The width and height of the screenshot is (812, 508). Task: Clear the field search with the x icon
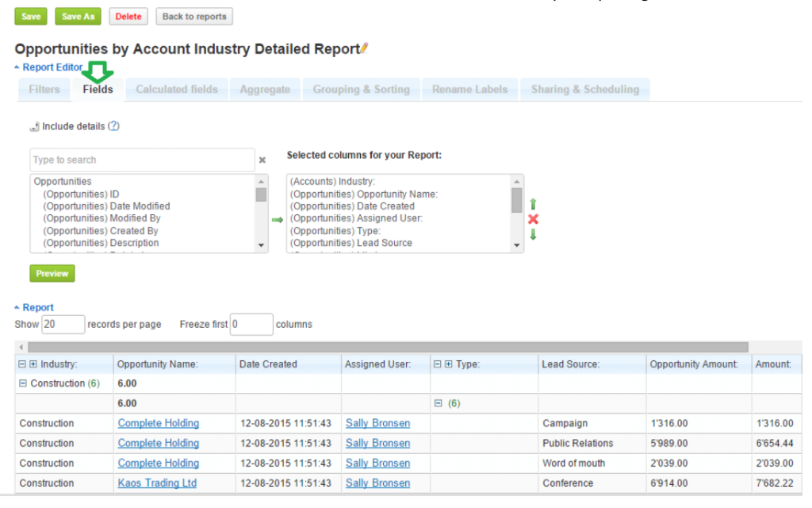(x=262, y=160)
